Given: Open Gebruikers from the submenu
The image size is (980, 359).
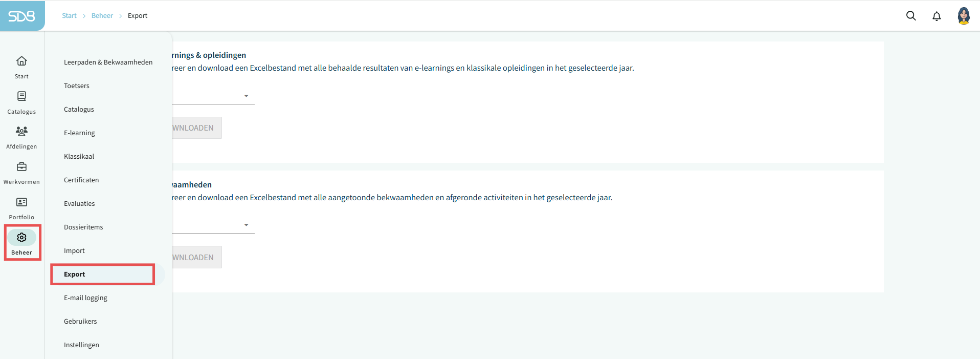Looking at the screenshot, I should tap(80, 322).
